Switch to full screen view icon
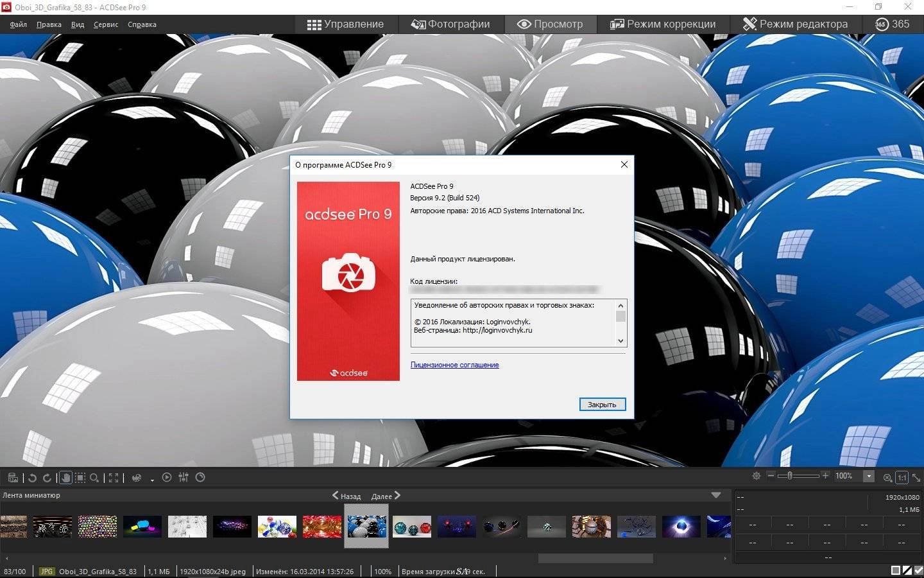The image size is (924, 578). [114, 477]
